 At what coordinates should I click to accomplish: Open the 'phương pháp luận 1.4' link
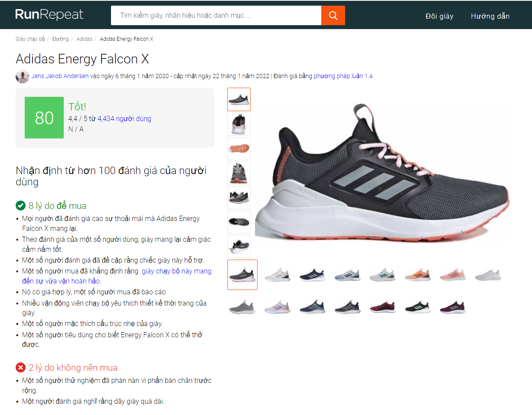coord(343,76)
